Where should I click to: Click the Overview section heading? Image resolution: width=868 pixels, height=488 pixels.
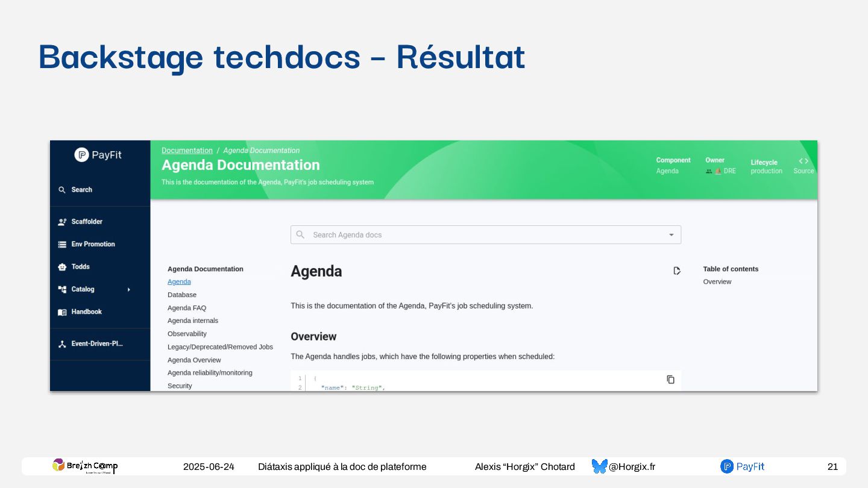[x=313, y=337]
